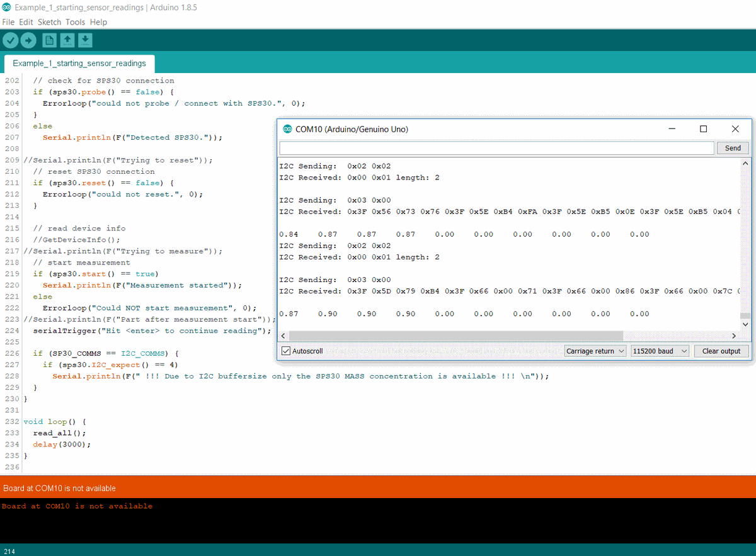The width and height of the screenshot is (756, 556).
Task: Open the 115200 baud rate dropdown
Action: (x=660, y=351)
